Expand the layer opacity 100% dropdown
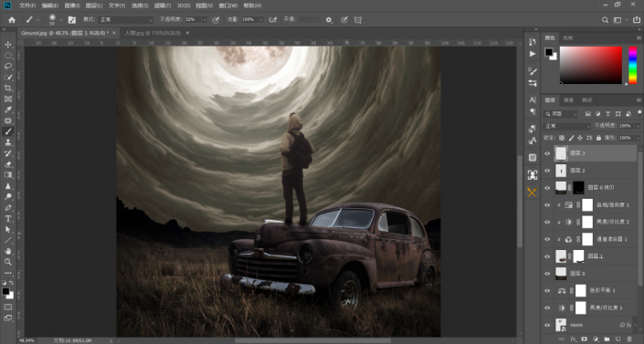The image size is (644, 344). [638, 126]
